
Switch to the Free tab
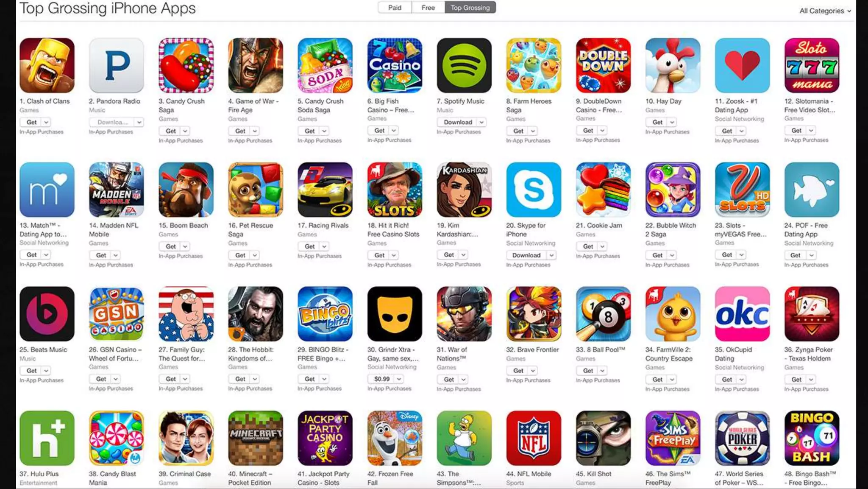428,8
